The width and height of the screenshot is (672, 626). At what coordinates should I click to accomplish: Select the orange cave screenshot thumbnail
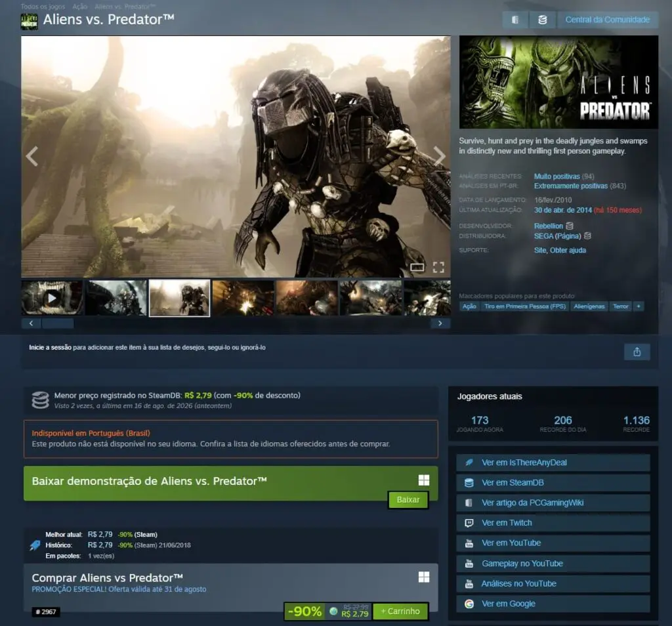click(x=307, y=298)
